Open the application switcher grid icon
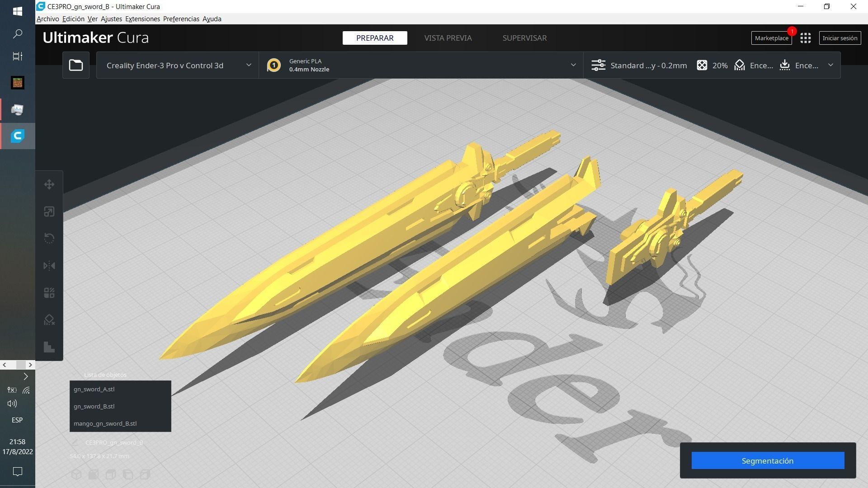This screenshot has height=488, width=868. (805, 38)
